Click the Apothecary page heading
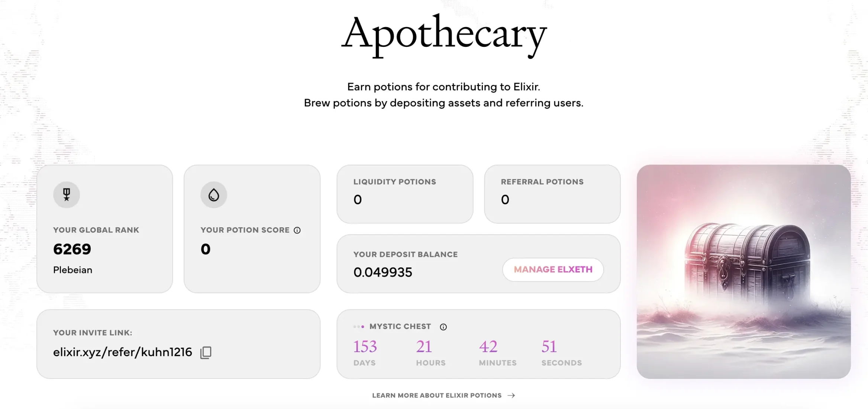Viewport: 868px width, 409px height. click(x=444, y=34)
